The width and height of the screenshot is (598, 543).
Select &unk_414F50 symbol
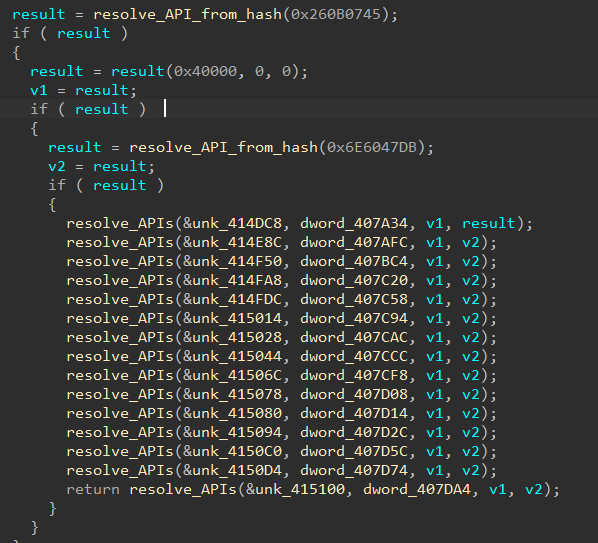233,261
